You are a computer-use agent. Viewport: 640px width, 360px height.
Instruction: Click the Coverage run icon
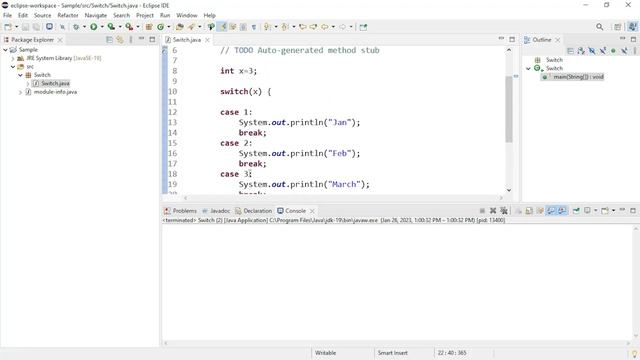coord(111,27)
